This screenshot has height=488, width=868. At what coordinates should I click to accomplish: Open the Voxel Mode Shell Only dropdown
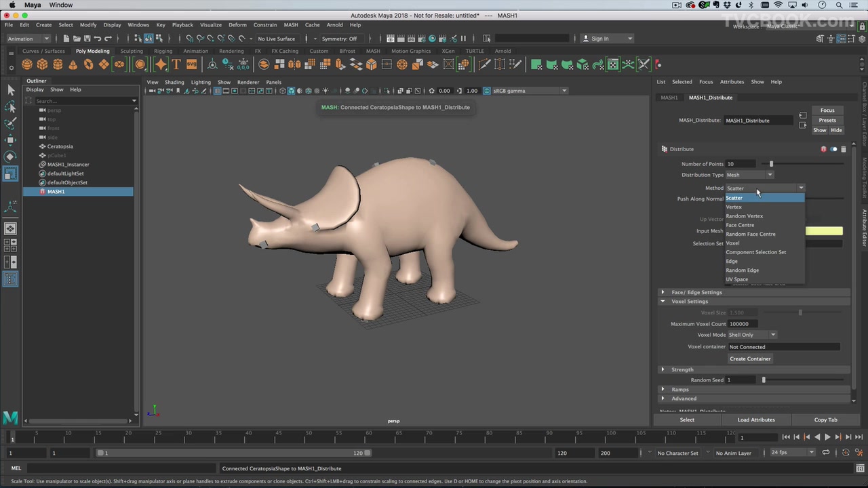(x=752, y=335)
